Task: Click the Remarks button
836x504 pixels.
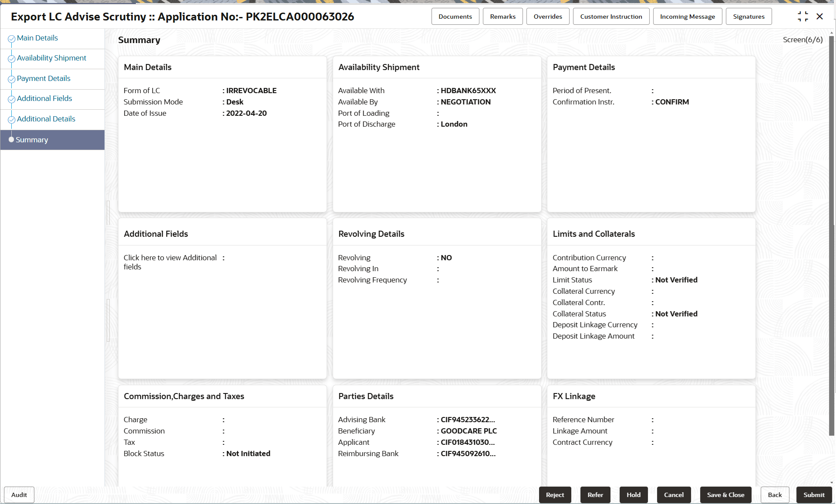Action: tap(502, 16)
